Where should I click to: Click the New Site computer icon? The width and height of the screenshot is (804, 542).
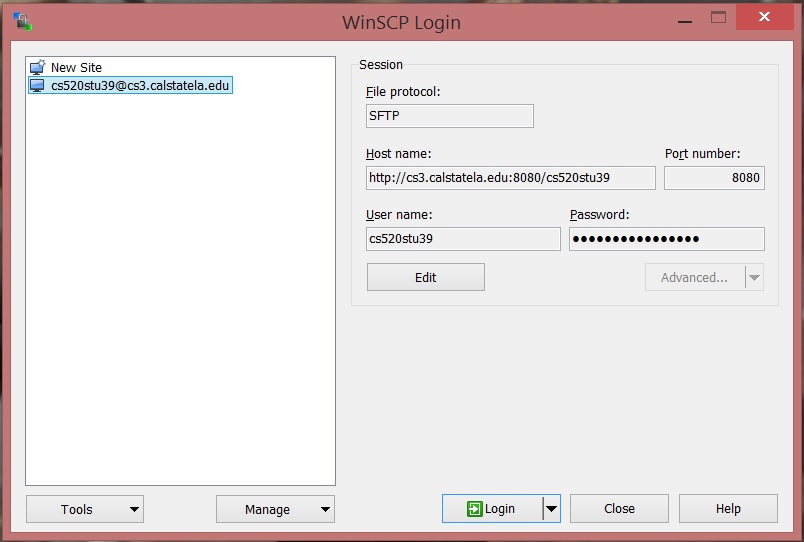[37, 68]
